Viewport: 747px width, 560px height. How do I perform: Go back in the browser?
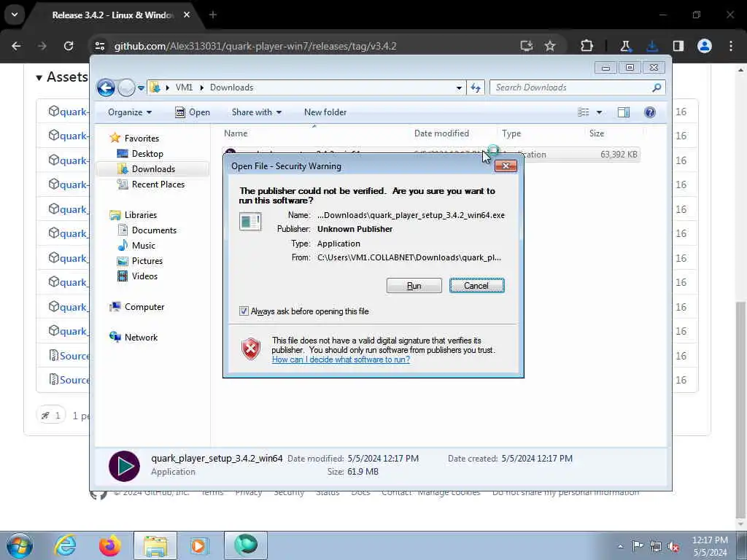click(x=16, y=46)
